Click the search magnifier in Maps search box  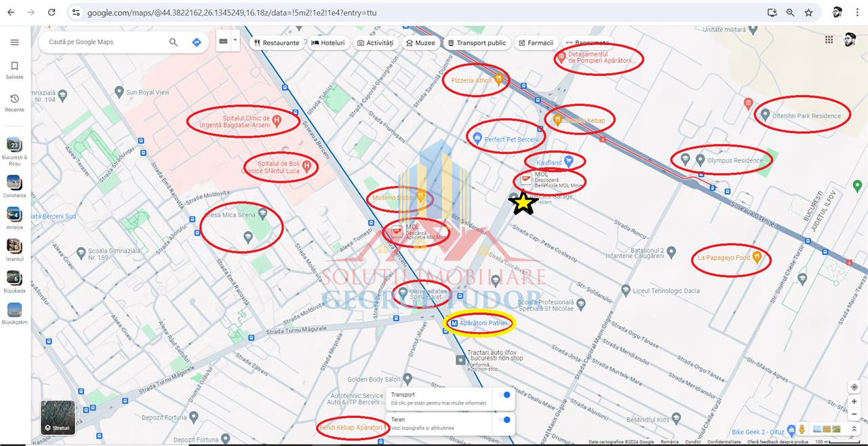click(174, 42)
